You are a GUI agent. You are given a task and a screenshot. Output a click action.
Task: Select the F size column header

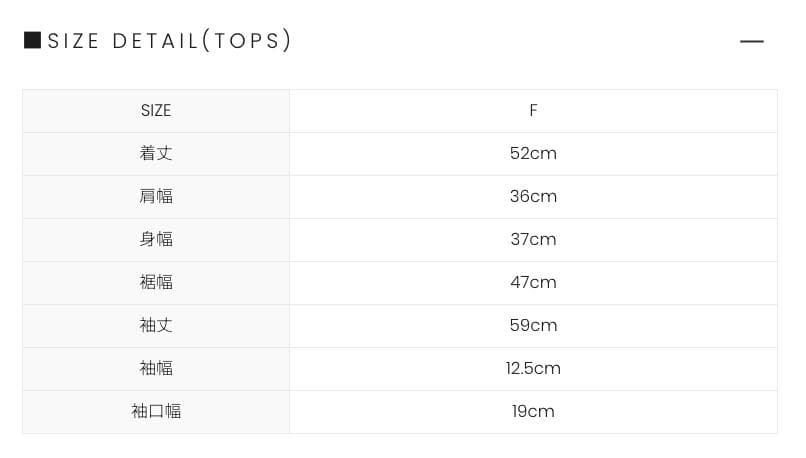533,111
